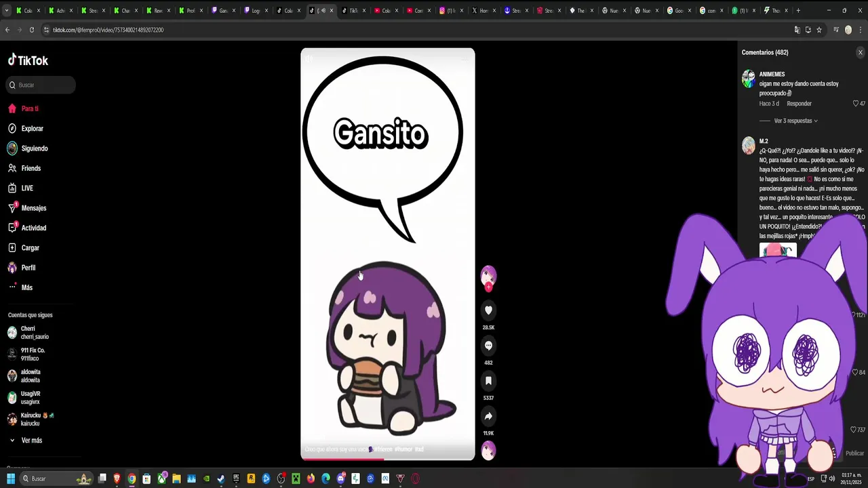Open the Explorar page
Image resolution: width=868 pixels, height=488 pixels.
pos(32,128)
